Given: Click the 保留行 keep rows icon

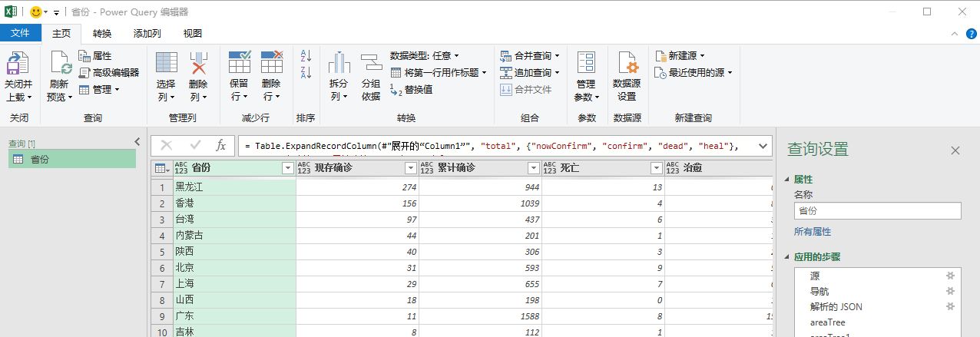Looking at the screenshot, I should [x=240, y=63].
